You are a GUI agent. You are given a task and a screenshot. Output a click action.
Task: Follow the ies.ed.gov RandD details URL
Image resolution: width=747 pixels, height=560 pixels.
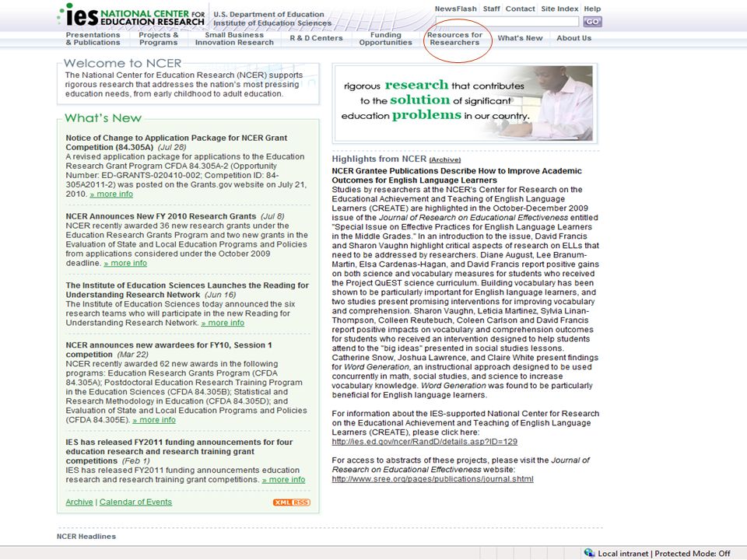point(425,442)
